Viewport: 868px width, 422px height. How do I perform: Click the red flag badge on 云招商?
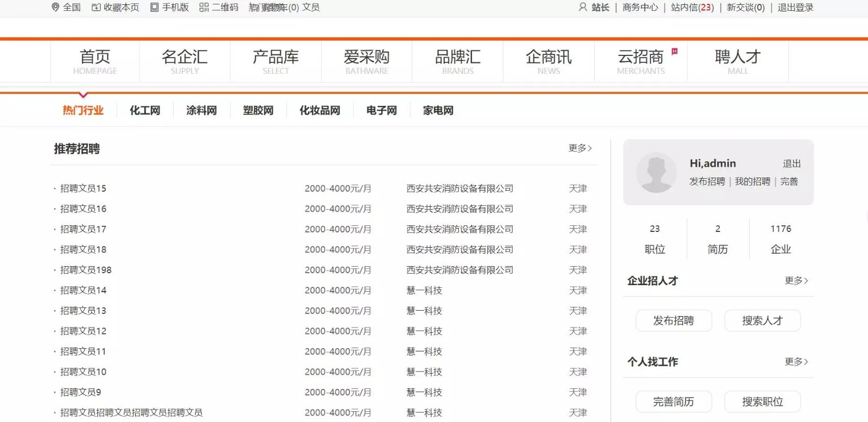(675, 52)
